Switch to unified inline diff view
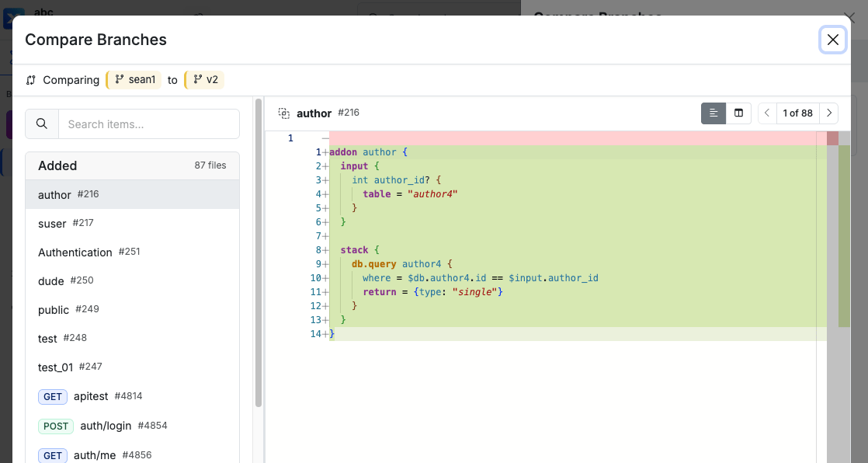868x463 pixels. pyautogui.click(x=713, y=113)
